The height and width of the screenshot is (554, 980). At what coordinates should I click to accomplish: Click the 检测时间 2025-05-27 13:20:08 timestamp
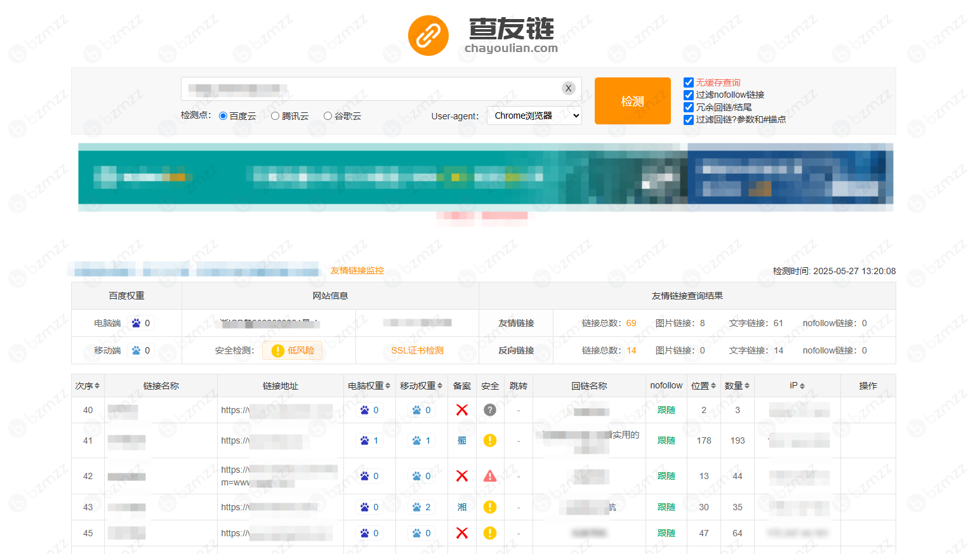point(834,271)
